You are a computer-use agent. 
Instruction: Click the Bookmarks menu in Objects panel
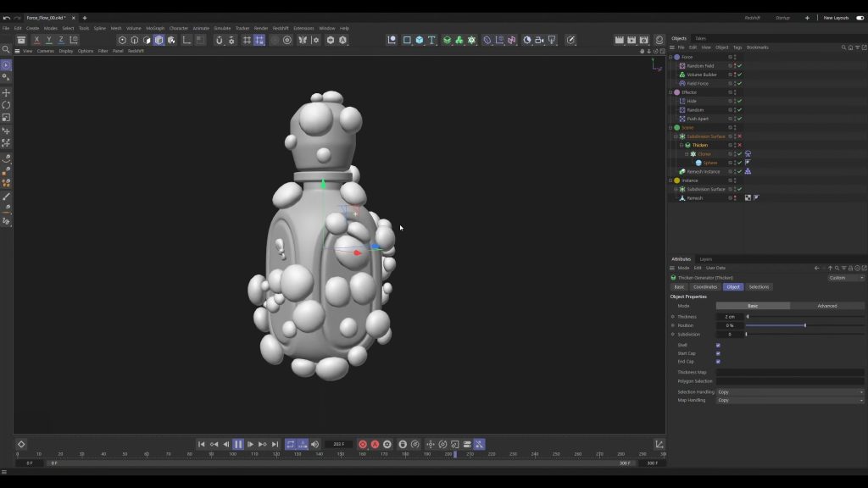coord(757,47)
